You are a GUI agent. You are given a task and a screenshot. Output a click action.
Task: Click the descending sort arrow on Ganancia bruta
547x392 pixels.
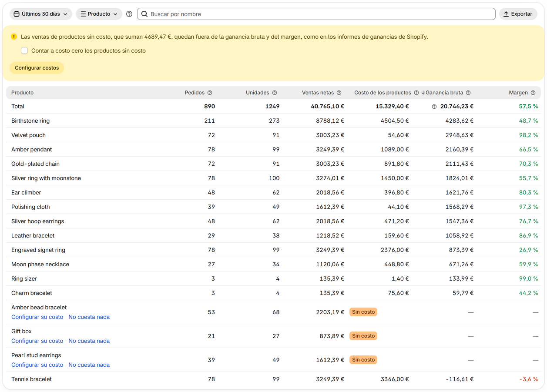tap(423, 93)
